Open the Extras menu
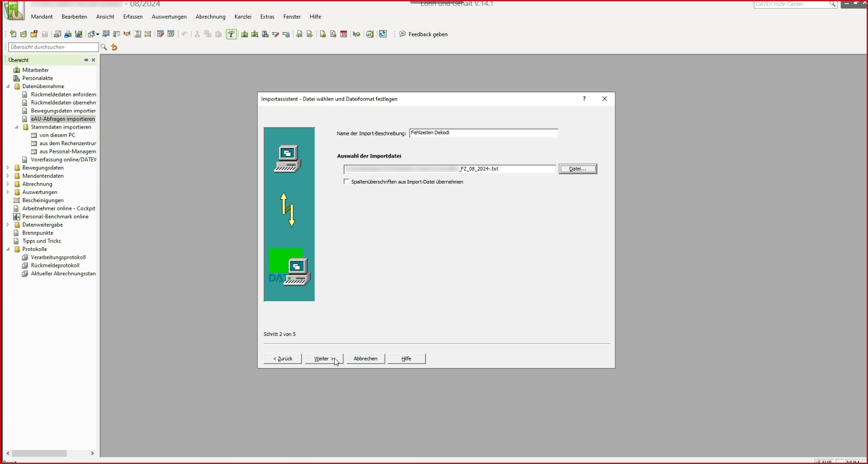Screen dimensions: 868x464 (x=267, y=17)
